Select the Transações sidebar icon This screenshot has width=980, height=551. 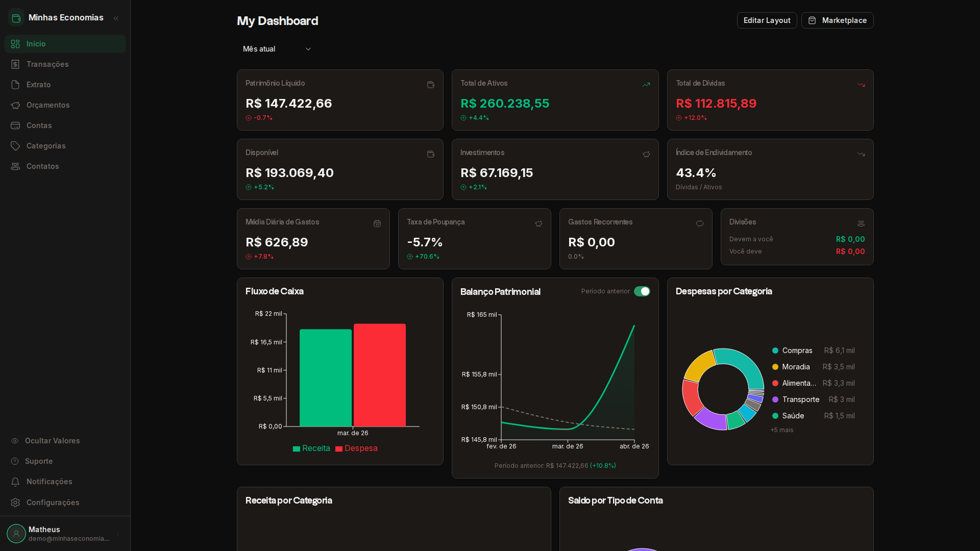click(15, 64)
